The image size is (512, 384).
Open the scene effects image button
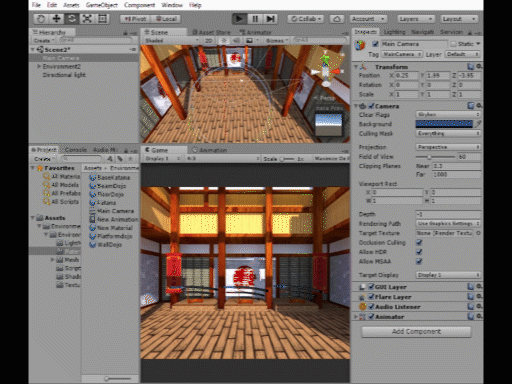[249, 40]
